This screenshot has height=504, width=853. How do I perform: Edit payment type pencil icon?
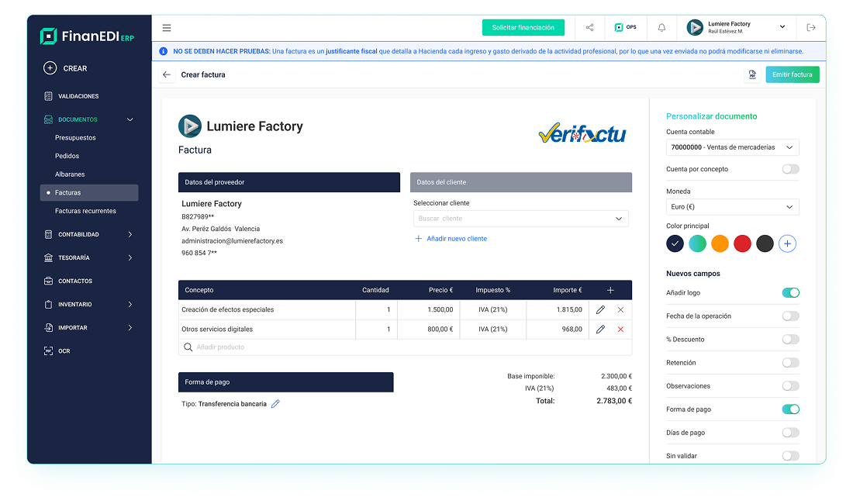pyautogui.click(x=275, y=403)
